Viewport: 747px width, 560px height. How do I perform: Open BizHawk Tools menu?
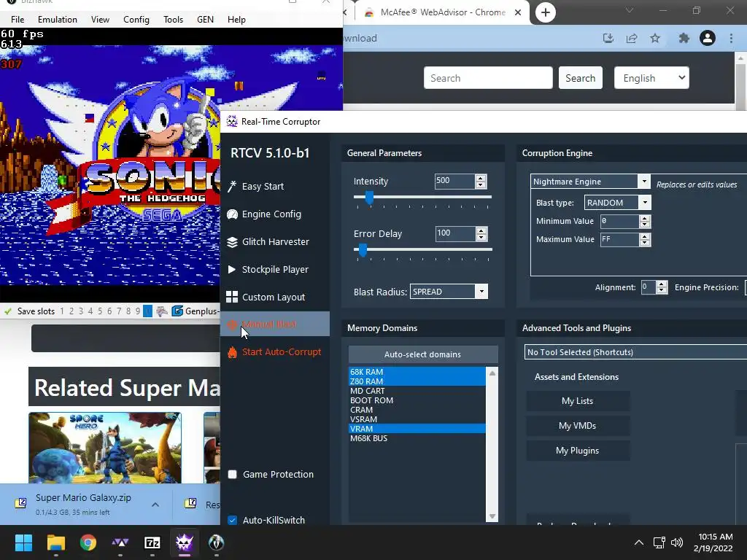pos(174,20)
